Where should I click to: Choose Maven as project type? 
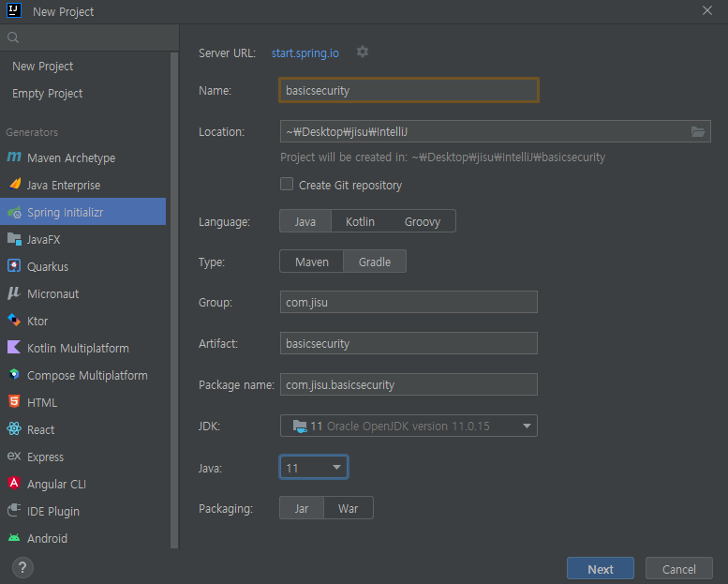point(312,262)
